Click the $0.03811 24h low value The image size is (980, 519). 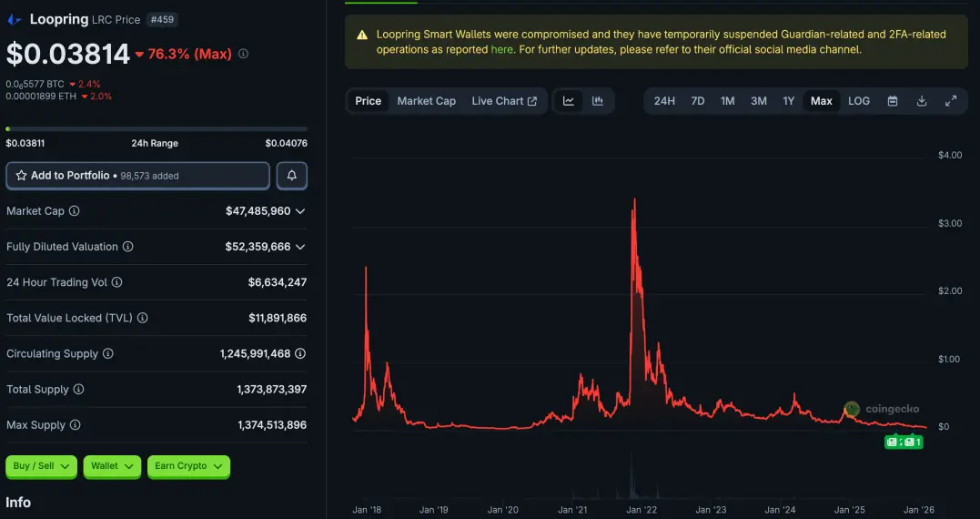point(25,143)
